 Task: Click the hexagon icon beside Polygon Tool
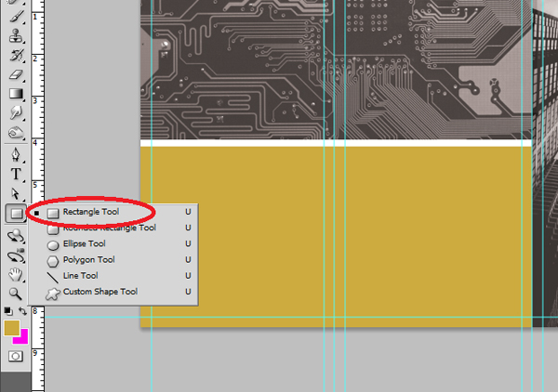click(53, 261)
